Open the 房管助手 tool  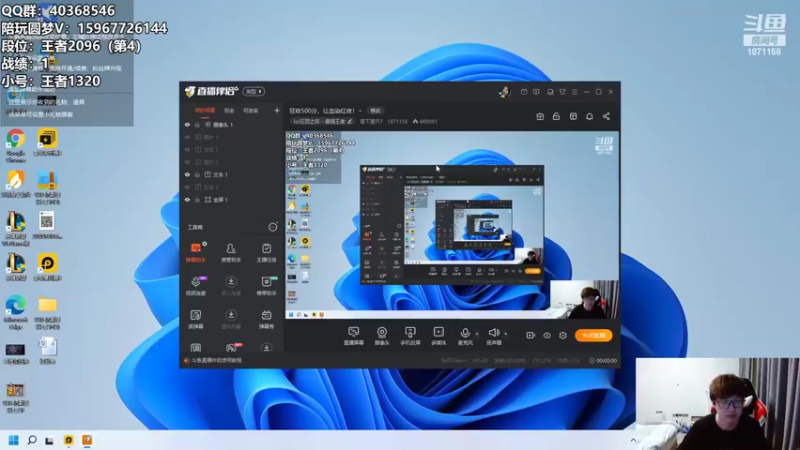click(x=231, y=252)
